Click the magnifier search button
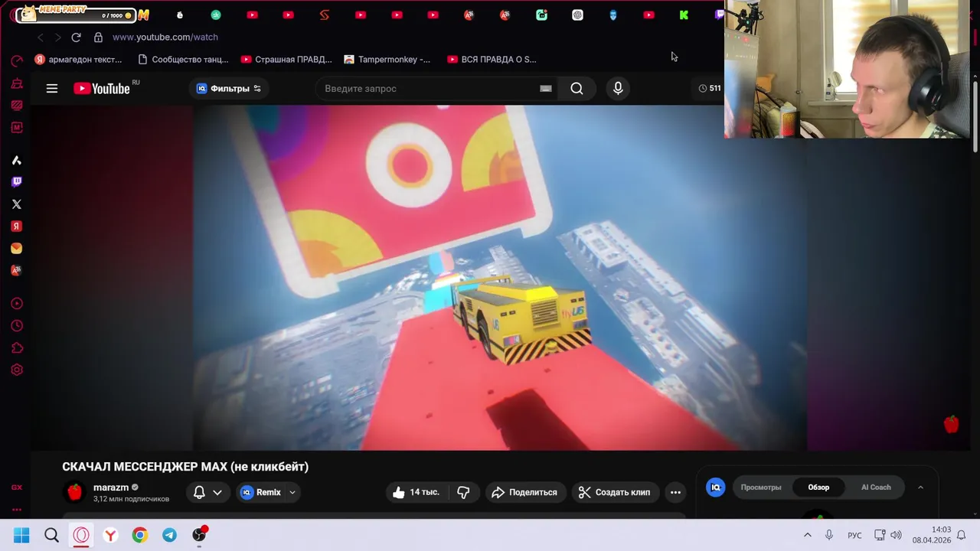The width and height of the screenshot is (980, 551). click(x=577, y=89)
